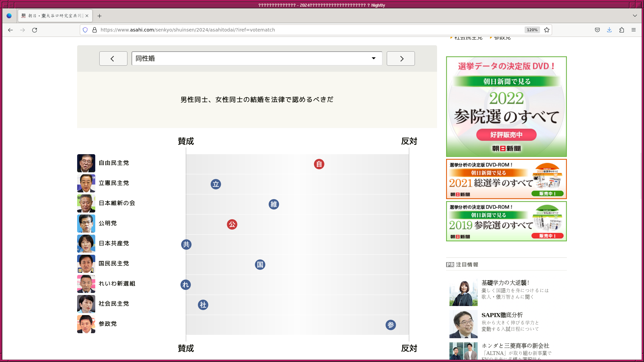The width and height of the screenshot is (644, 362).
Task: Click the address bar URL field
Action: 302,30
